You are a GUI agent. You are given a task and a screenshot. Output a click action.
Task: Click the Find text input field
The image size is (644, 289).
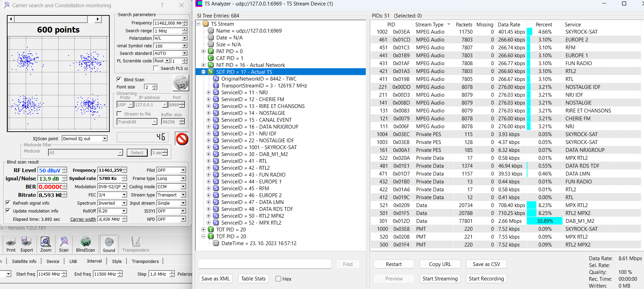[265, 264]
